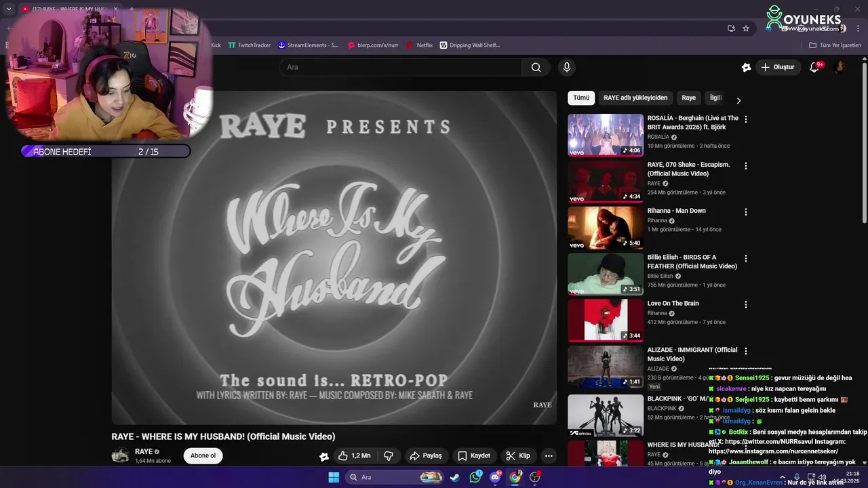Click the Windows taskbar Ara search box

395,477
